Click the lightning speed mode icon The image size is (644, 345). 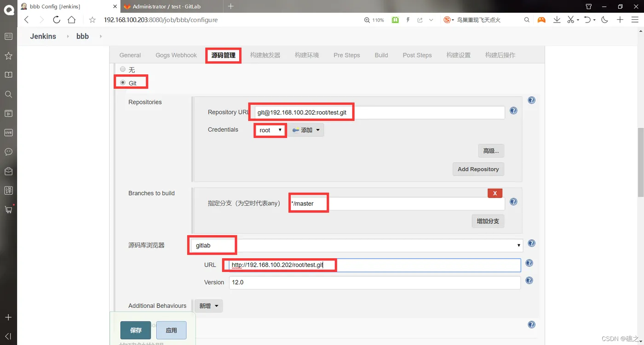tap(408, 20)
